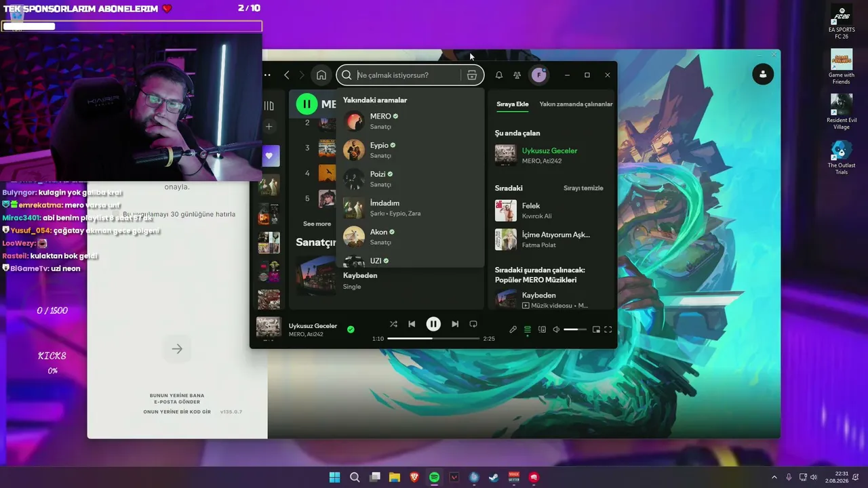
Task: Skip to previous track
Action: click(412, 324)
